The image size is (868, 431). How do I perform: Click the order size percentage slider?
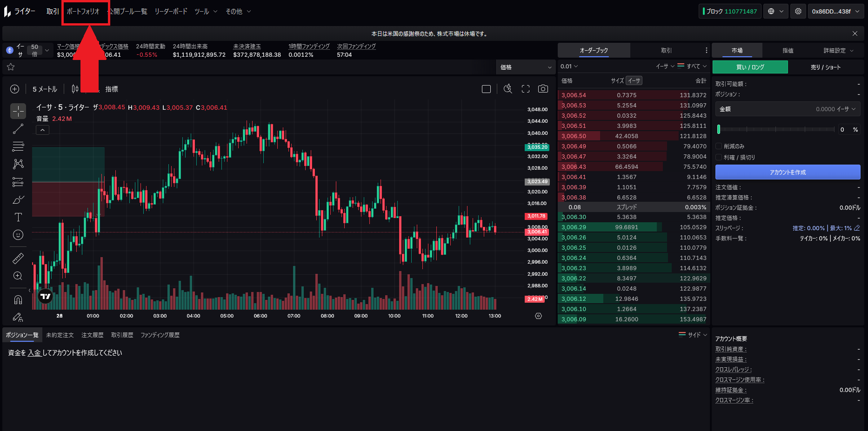tap(776, 130)
